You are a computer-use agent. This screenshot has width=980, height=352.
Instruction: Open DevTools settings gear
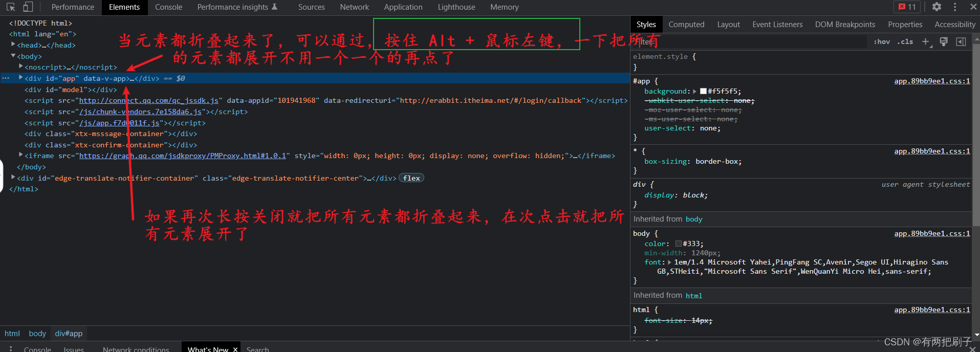pyautogui.click(x=937, y=7)
